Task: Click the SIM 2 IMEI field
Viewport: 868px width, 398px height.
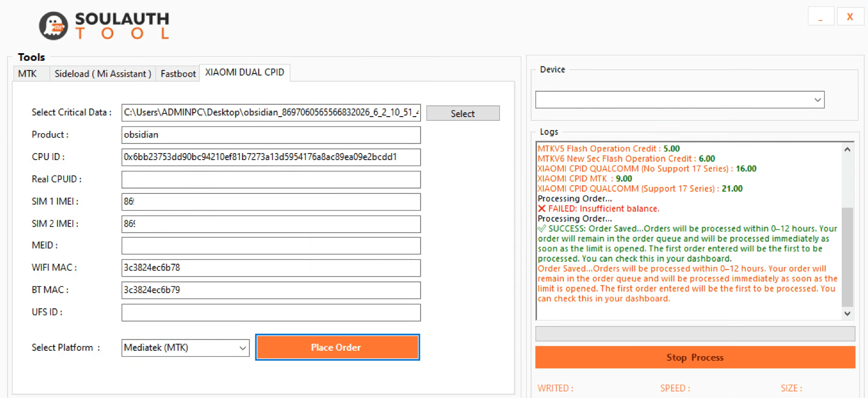Action: pyautogui.click(x=271, y=224)
